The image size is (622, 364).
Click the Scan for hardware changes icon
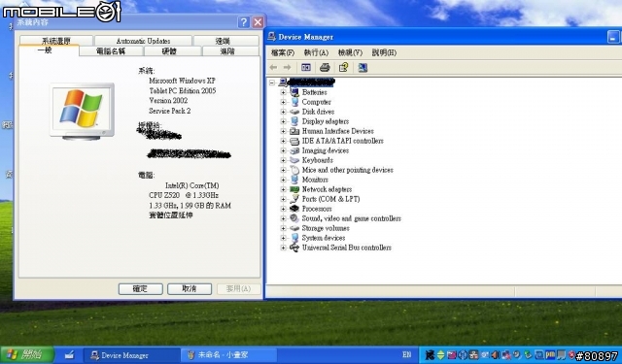click(x=363, y=68)
